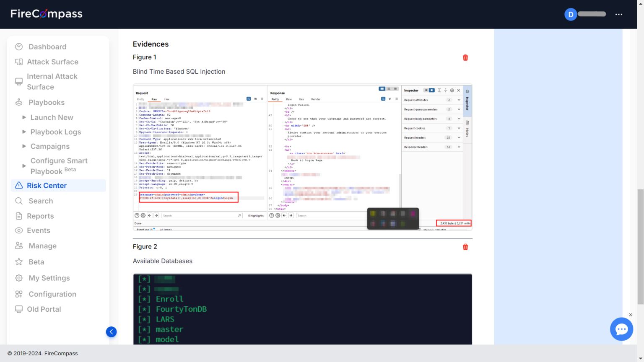Toggle the docked Inspector view button
The image size is (644, 362).
tap(432, 90)
